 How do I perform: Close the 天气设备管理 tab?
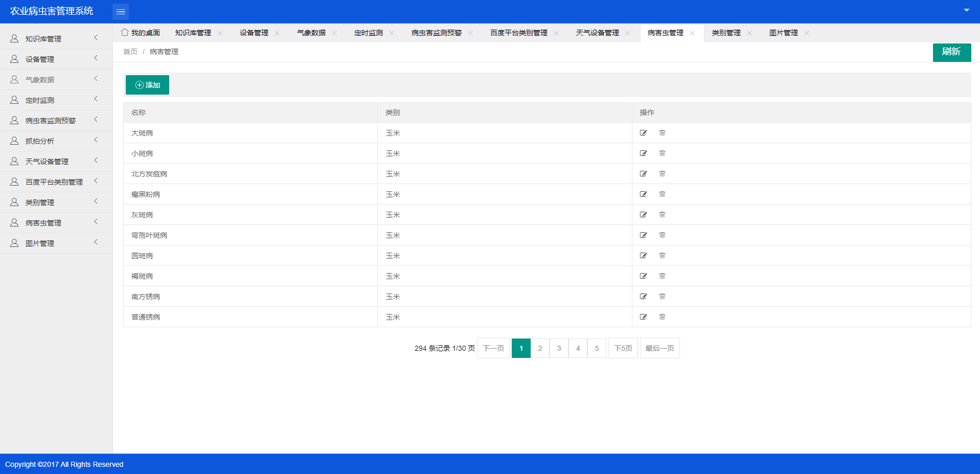(628, 33)
